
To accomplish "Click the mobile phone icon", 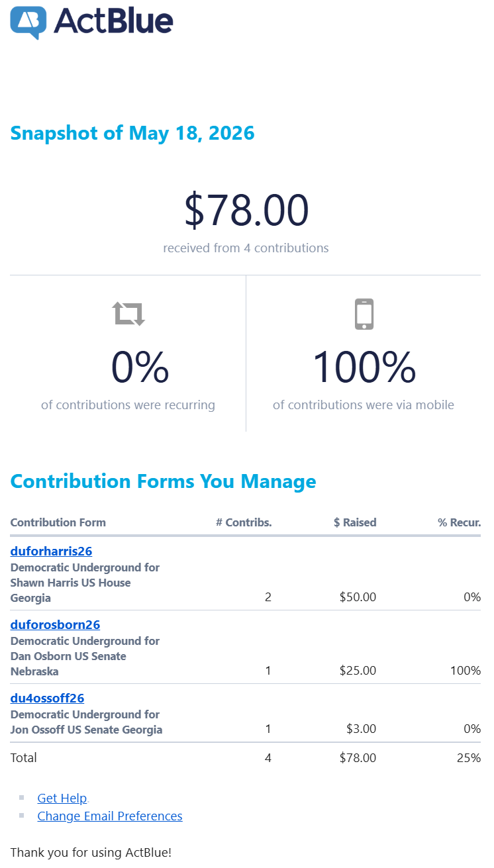I will pyautogui.click(x=364, y=314).
